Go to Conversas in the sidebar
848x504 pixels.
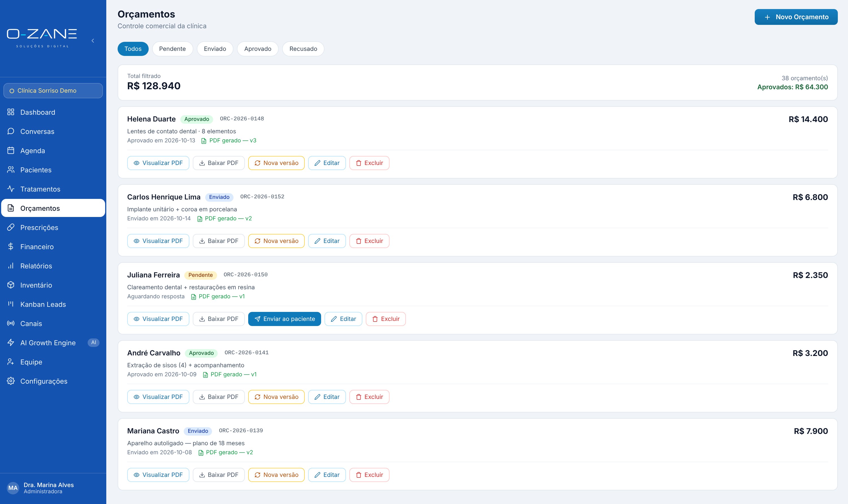[x=53, y=131]
